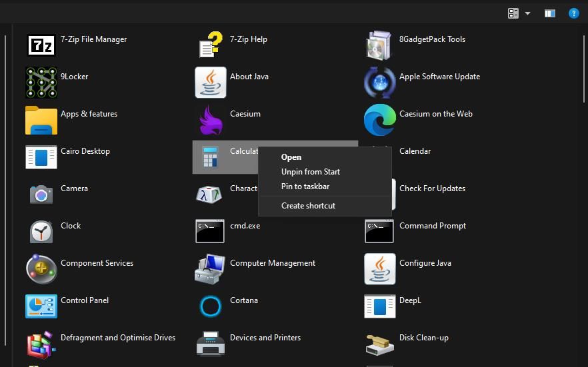Click the Apple Software Update icon
Viewport: 588px width, 367px height.
(x=379, y=82)
